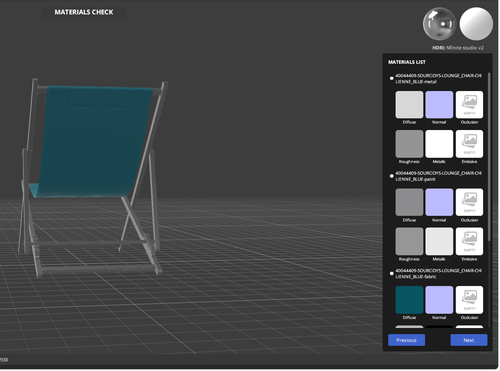The image size is (500, 371).
Task: Click the MATERIALS LIST panel title
Action: point(407,62)
